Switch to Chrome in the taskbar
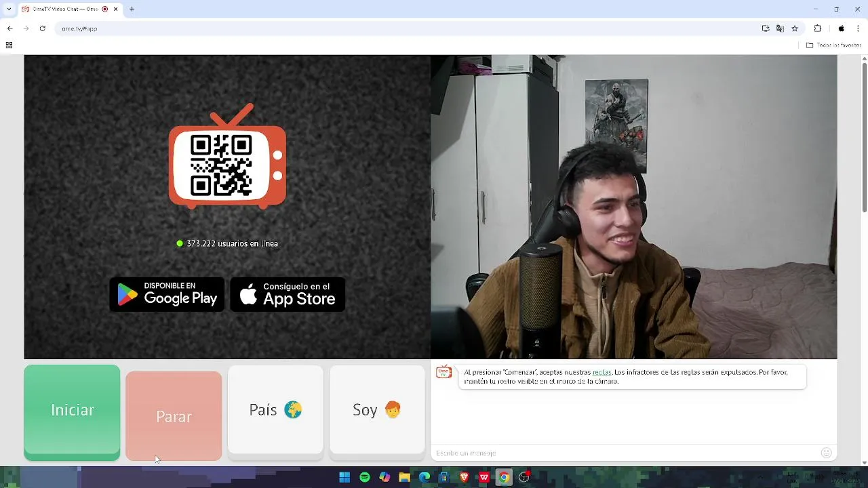868x488 pixels. pyautogui.click(x=504, y=477)
